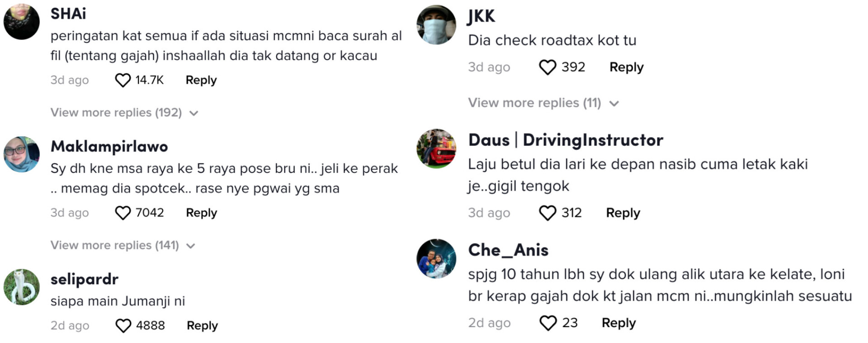This screenshot has height=343, width=868.
Task: Like Daus DrivingInstructor's comment
Action: [x=547, y=213]
